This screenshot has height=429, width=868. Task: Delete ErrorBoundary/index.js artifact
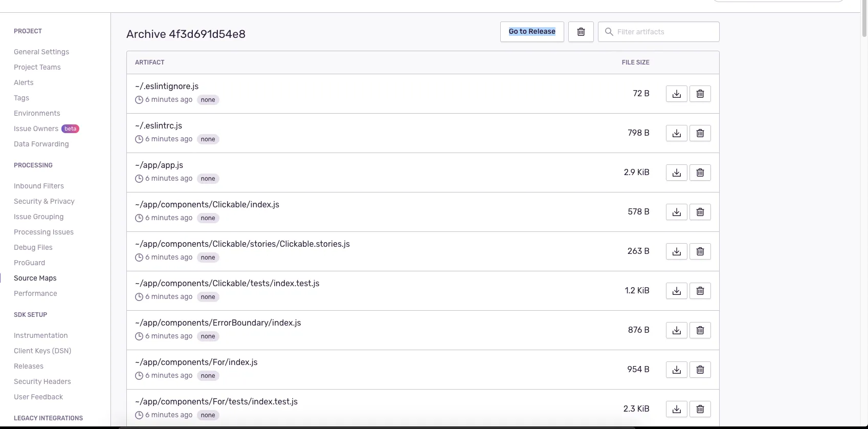pyautogui.click(x=700, y=330)
